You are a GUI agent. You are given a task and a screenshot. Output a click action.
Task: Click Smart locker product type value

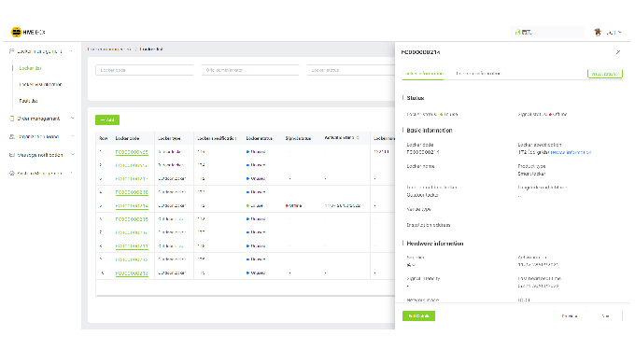click(531, 174)
